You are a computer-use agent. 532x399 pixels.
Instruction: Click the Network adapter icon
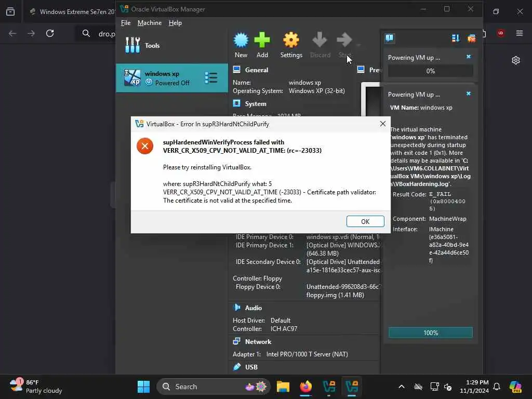pyautogui.click(x=236, y=341)
